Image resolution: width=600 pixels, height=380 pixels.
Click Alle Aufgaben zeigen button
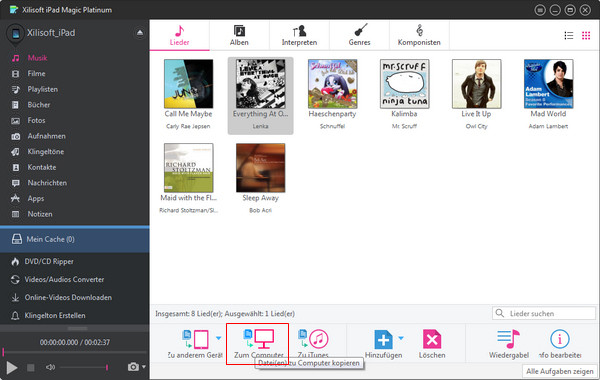560,371
